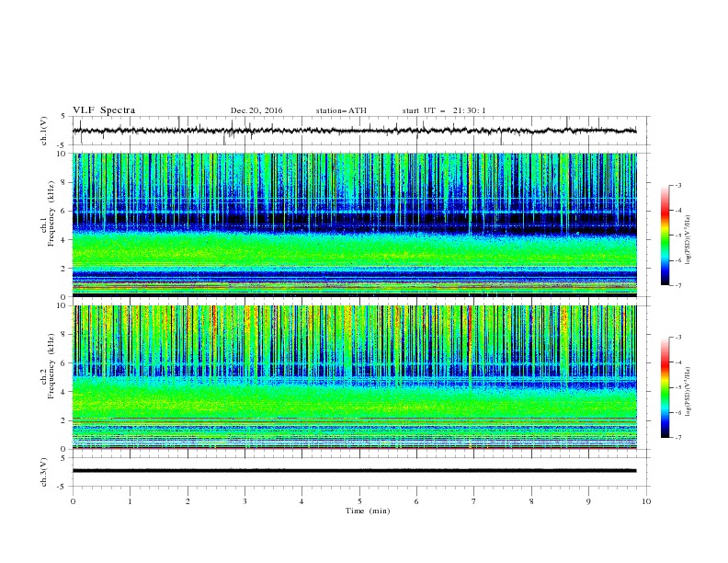Image resolution: width=728 pixels, height=563 pixels.
Task: Click the time axis tick label '0'
Action: coord(73,501)
